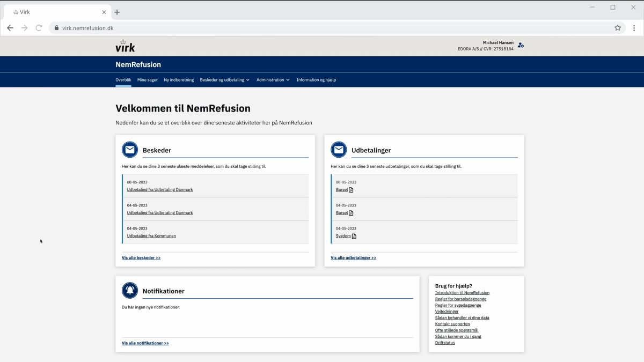The width and height of the screenshot is (644, 362).
Task: Open the Ny indberetning menu item
Action: click(179, 80)
